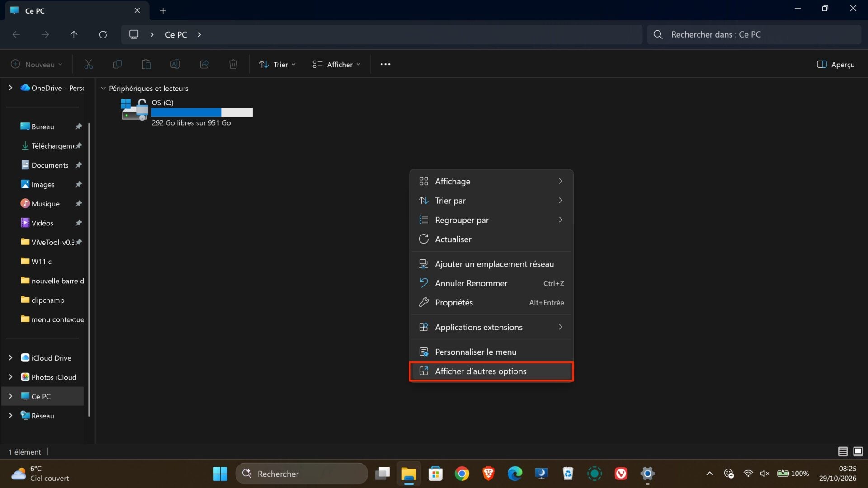Go up one folder level

click(74, 34)
